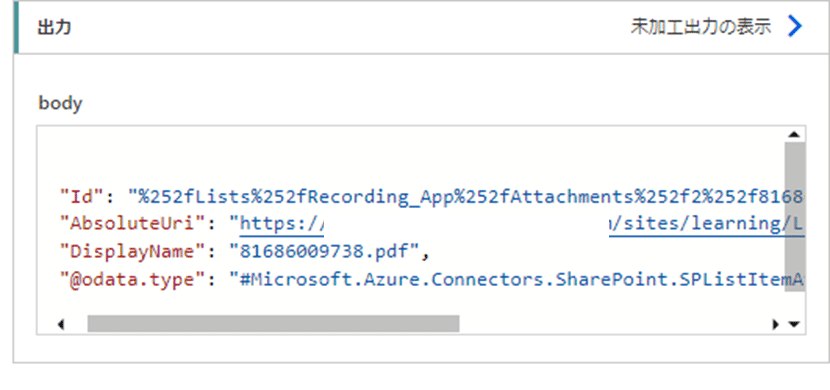Open the https:// AbsoluteUri link
Viewport: 830px width, 390px height.
click(282, 224)
